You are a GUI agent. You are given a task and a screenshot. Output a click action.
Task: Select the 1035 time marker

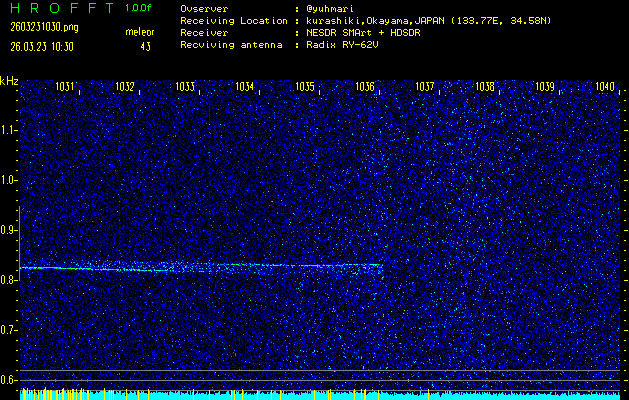[305, 87]
